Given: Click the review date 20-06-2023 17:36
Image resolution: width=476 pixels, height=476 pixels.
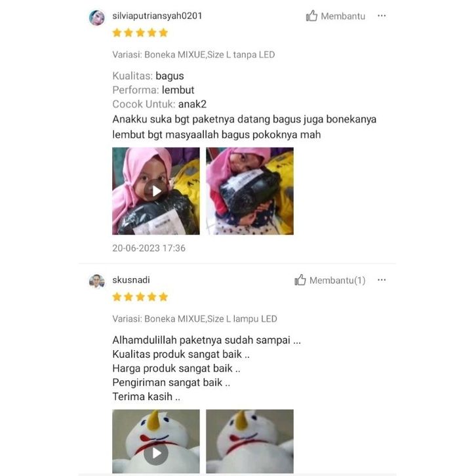Looking at the screenshot, I should click(149, 248).
